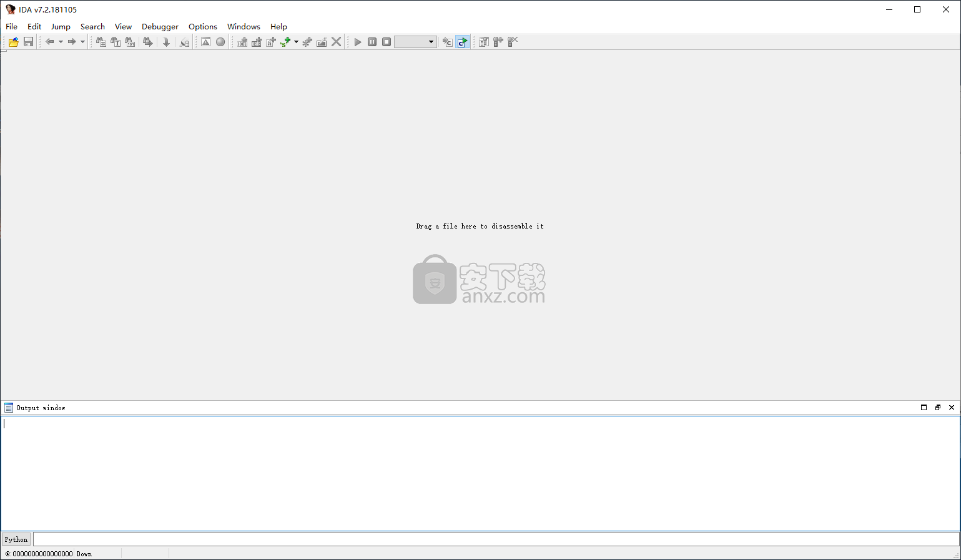This screenshot has height=560, width=961.
Task: Click the binoculars with lock icon
Action: coord(184,42)
